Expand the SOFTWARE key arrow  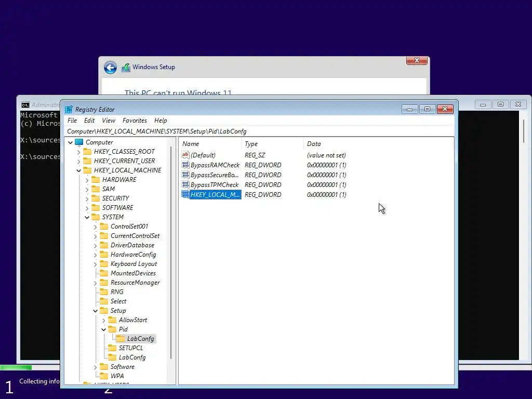87,208
